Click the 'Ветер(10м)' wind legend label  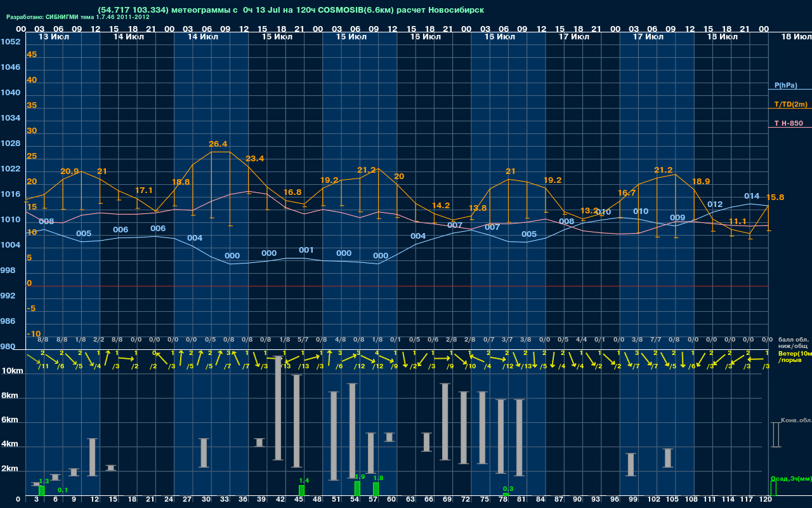(794, 353)
